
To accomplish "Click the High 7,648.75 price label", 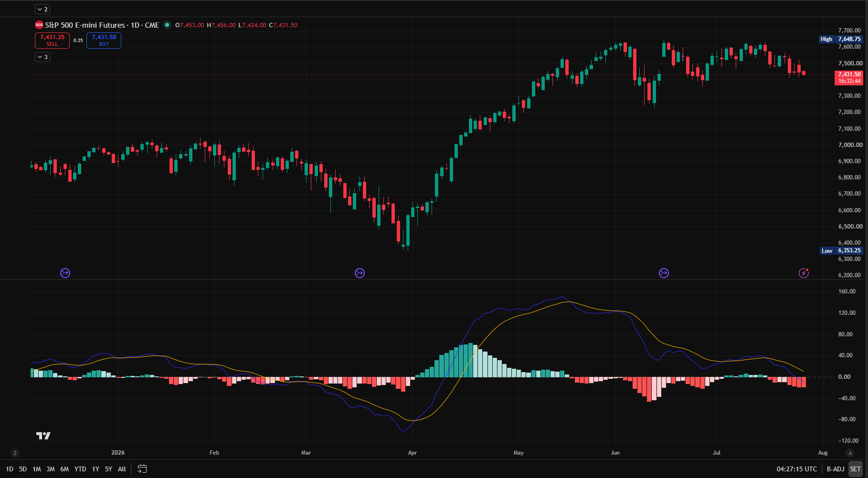I will click(840, 39).
